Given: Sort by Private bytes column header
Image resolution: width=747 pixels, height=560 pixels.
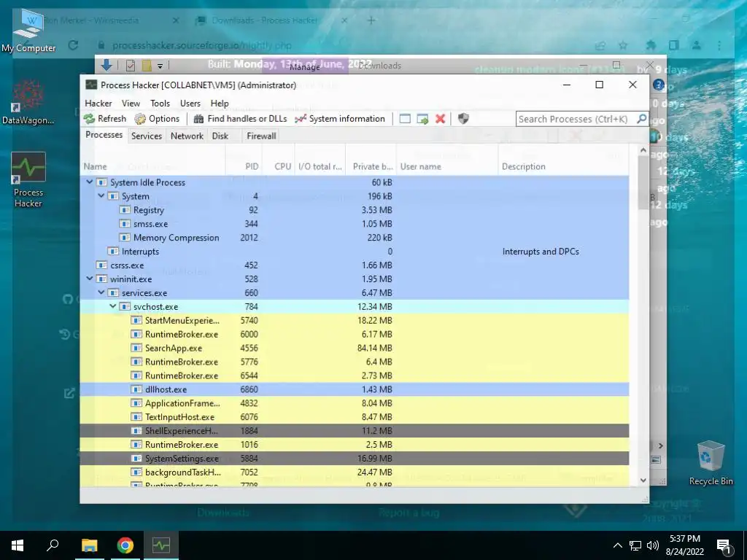Looking at the screenshot, I should (x=371, y=167).
